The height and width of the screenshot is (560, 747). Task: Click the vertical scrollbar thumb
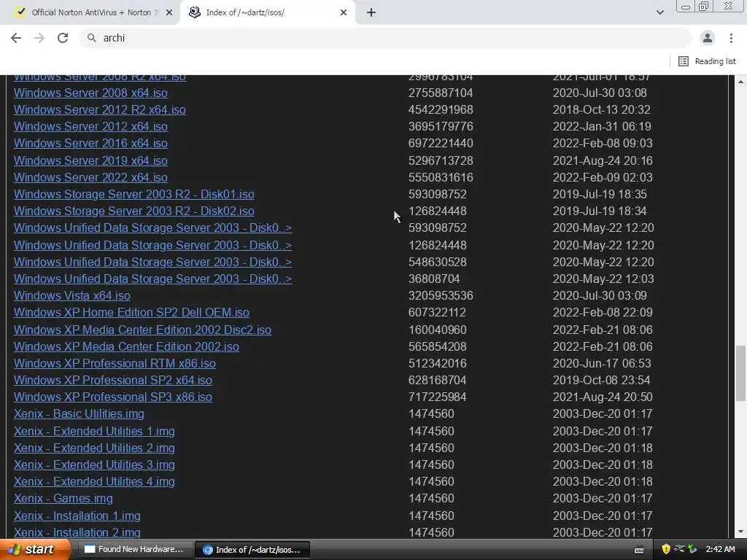(x=741, y=373)
